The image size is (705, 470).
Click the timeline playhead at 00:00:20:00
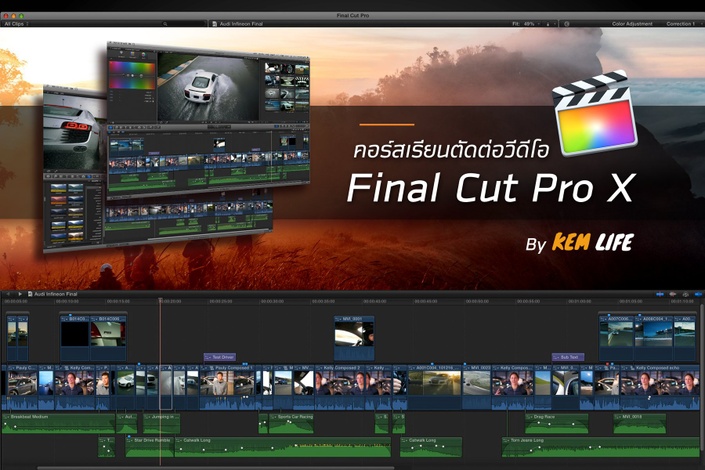click(x=161, y=300)
